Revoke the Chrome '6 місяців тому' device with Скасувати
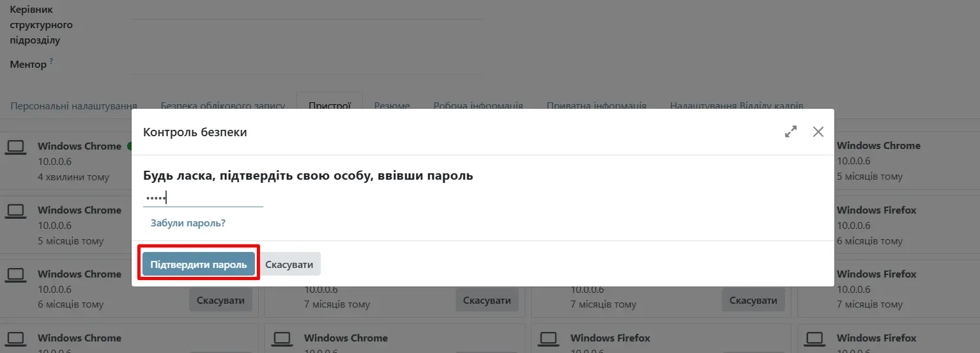This screenshot has height=353, width=980. 220,300
